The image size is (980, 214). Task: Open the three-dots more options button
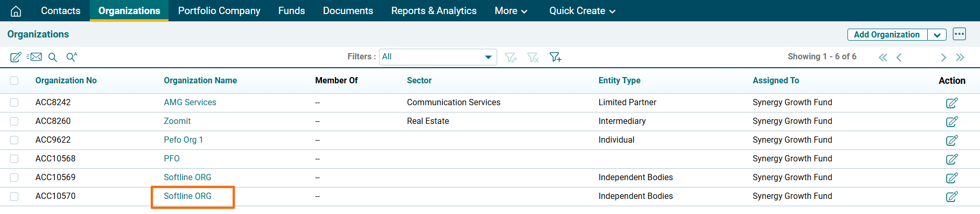click(959, 34)
